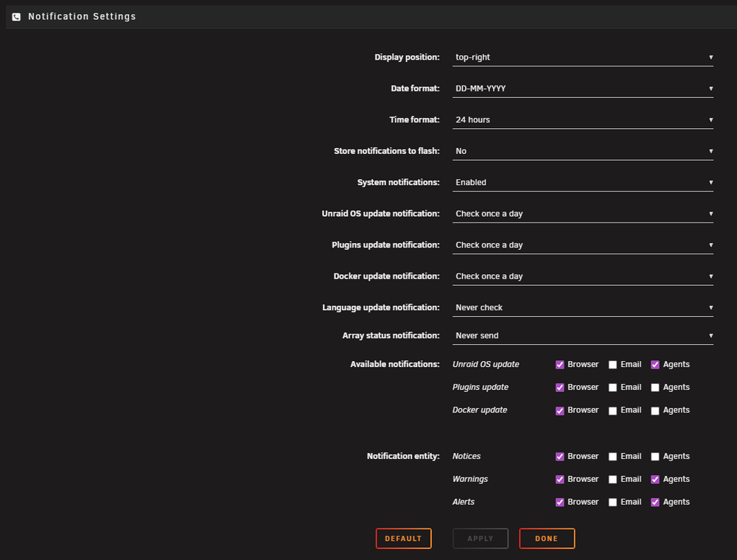737x560 pixels.
Task: Click the DEFAULT button
Action: [403, 539]
